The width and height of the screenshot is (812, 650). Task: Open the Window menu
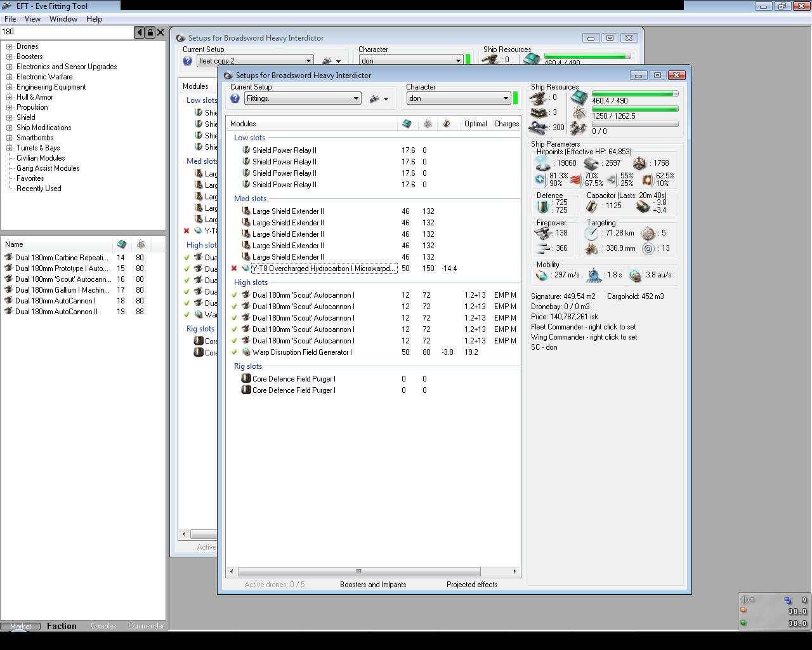[63, 19]
